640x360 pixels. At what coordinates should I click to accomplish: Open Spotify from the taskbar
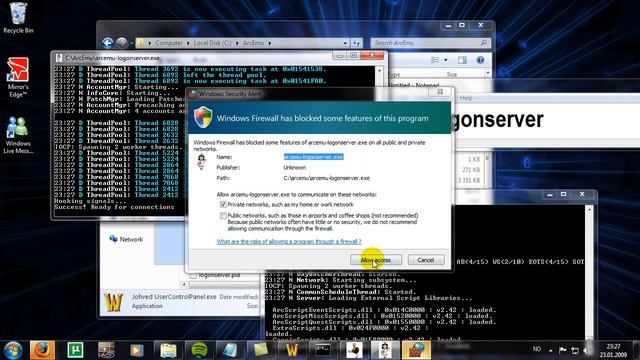tap(199, 350)
